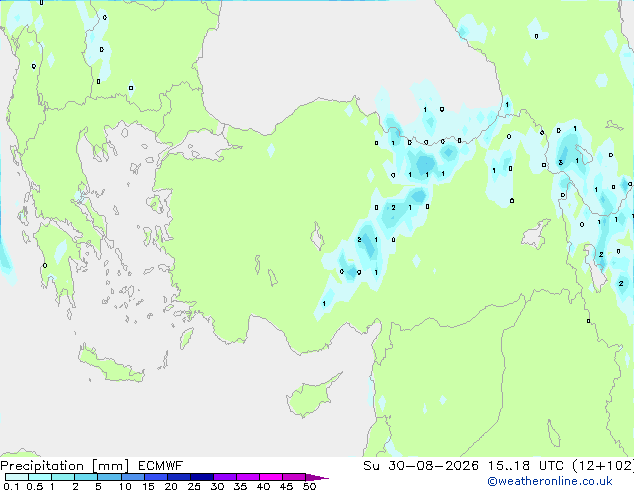
Task: Click the island of Cyprus on map
Action: [x=311, y=395]
